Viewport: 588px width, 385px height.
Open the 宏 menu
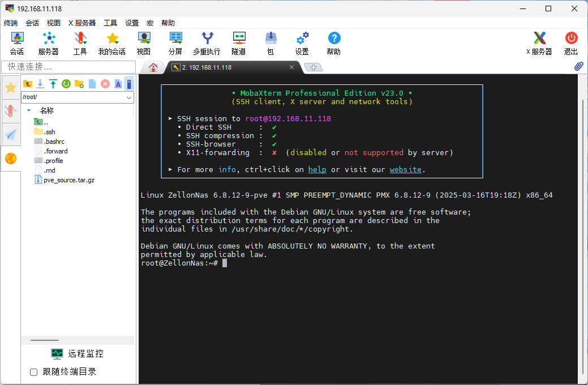point(150,23)
